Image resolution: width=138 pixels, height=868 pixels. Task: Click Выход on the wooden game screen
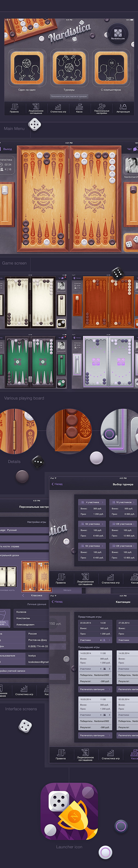click(x=6, y=149)
